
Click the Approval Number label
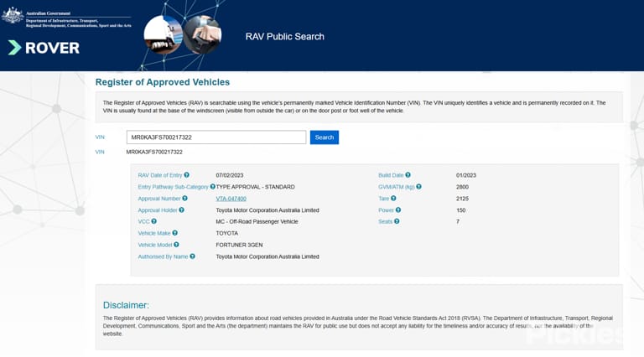159,199
